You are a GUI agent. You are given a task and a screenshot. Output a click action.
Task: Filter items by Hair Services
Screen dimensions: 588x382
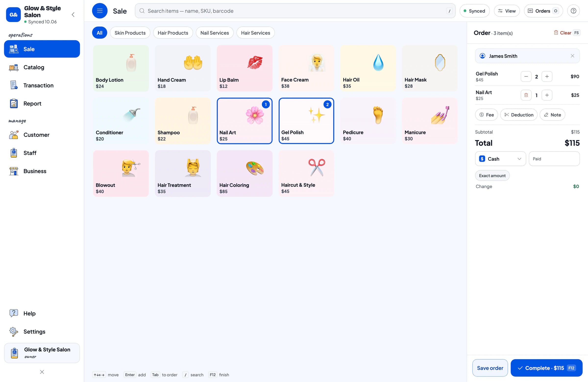pos(256,33)
